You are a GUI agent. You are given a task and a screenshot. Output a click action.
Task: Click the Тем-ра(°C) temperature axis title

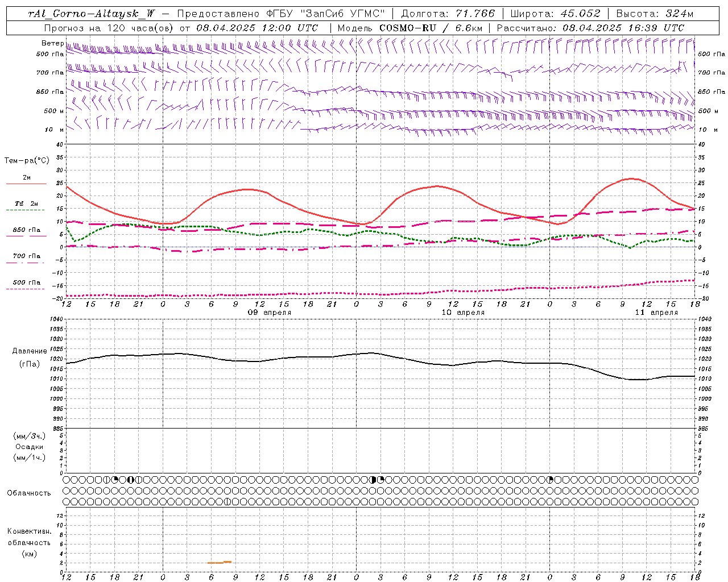point(27,161)
